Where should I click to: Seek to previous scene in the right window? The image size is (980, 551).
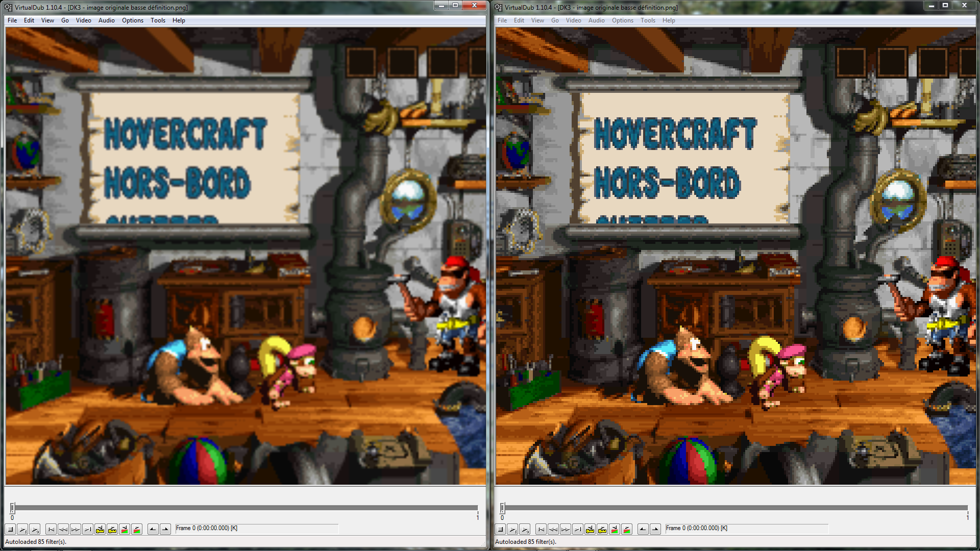coord(615,529)
